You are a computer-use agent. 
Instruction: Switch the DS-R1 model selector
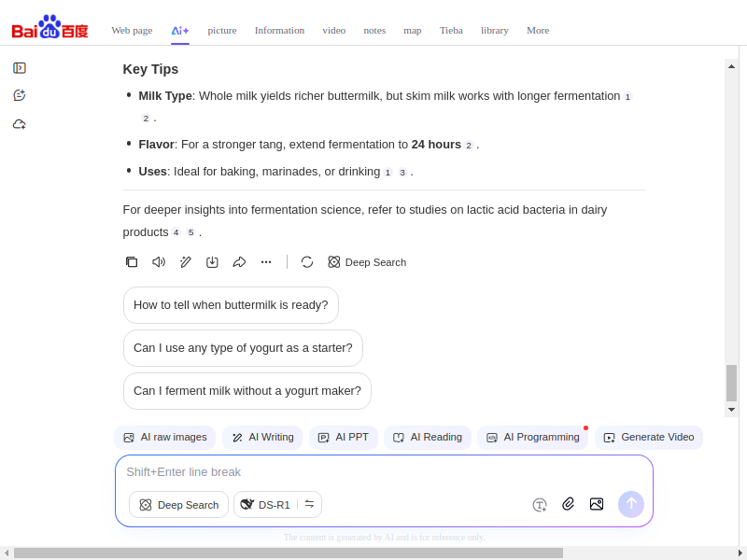tap(309, 504)
